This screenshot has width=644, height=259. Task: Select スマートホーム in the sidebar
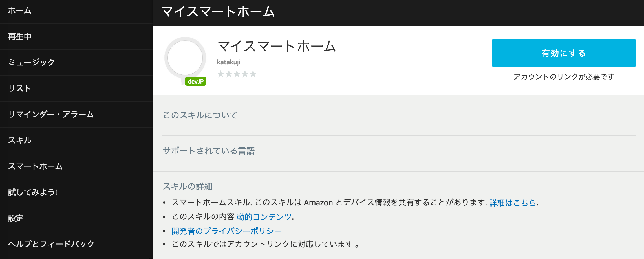coord(36,166)
